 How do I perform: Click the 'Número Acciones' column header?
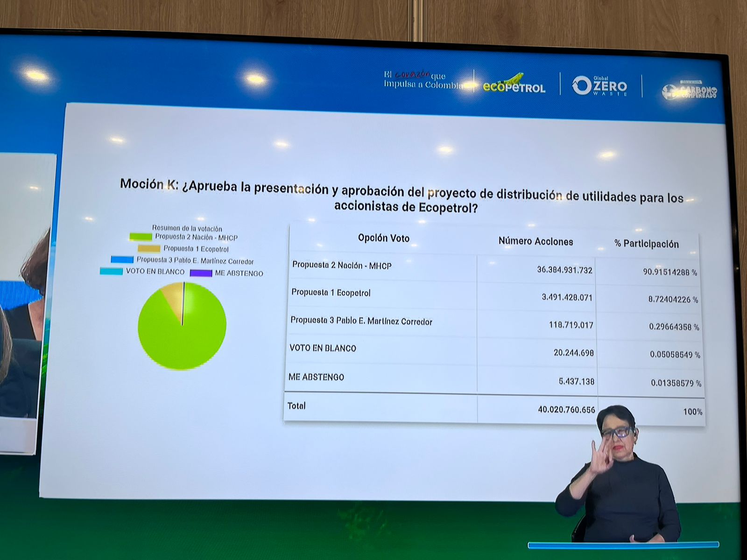pyautogui.click(x=536, y=241)
